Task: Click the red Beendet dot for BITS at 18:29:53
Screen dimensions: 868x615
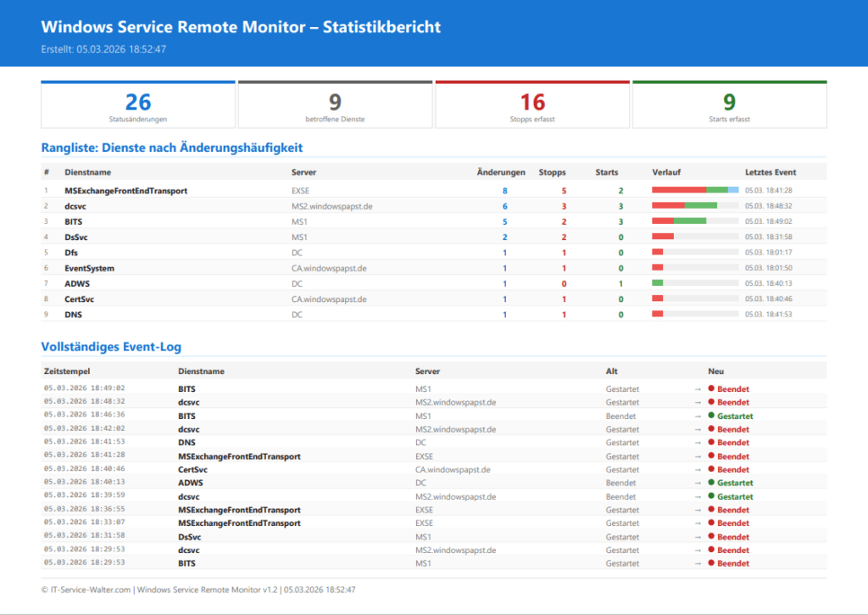Action: (x=711, y=562)
